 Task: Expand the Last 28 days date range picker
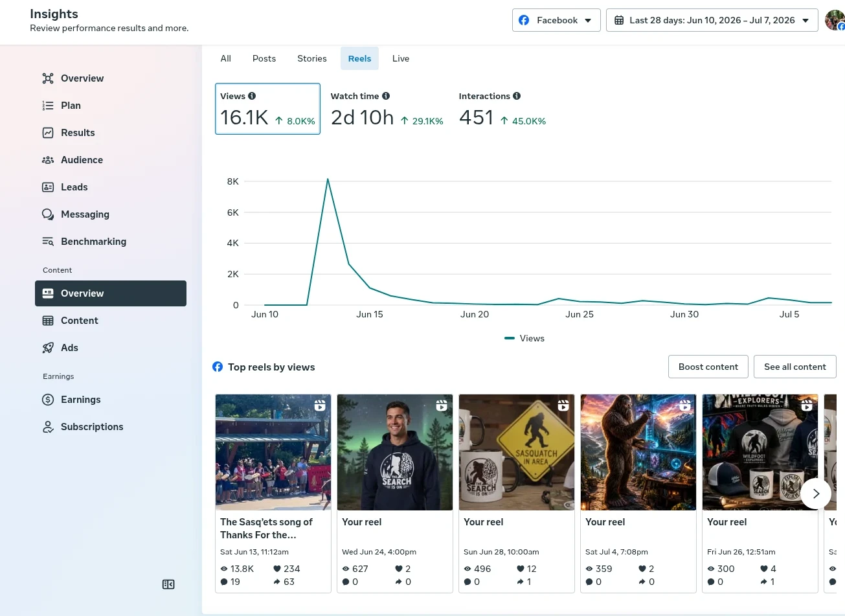[712, 20]
